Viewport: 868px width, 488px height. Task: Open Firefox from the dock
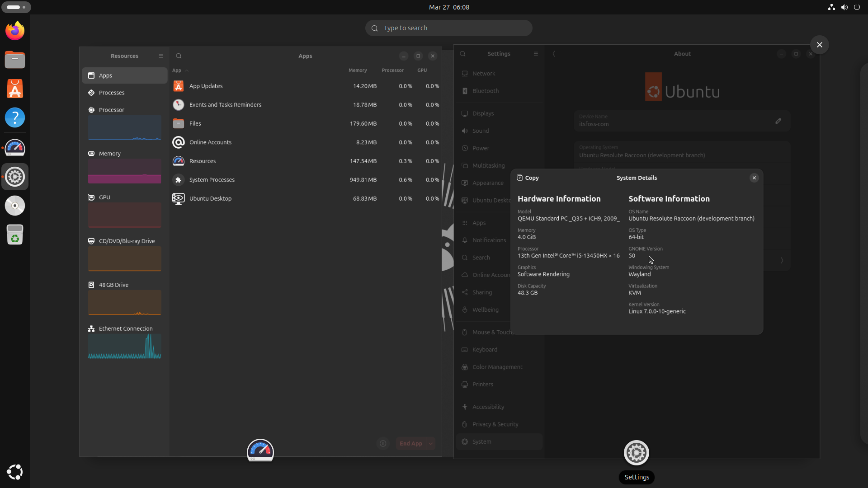pyautogui.click(x=15, y=31)
